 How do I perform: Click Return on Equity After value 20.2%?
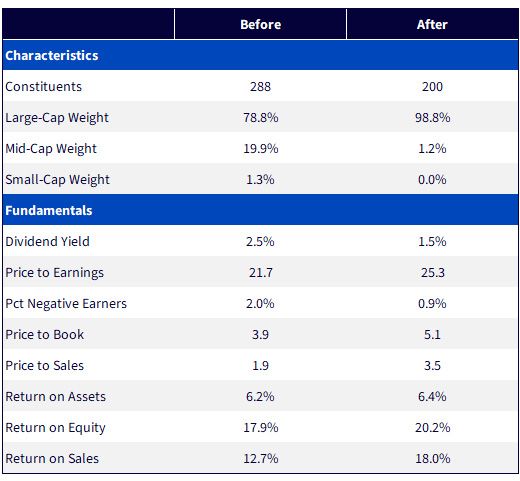tap(432, 427)
